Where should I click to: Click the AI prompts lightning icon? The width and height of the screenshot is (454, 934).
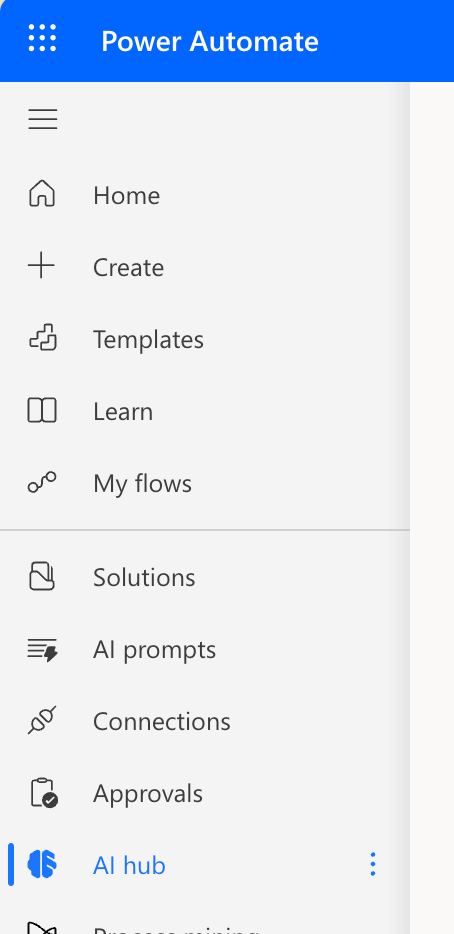point(42,649)
